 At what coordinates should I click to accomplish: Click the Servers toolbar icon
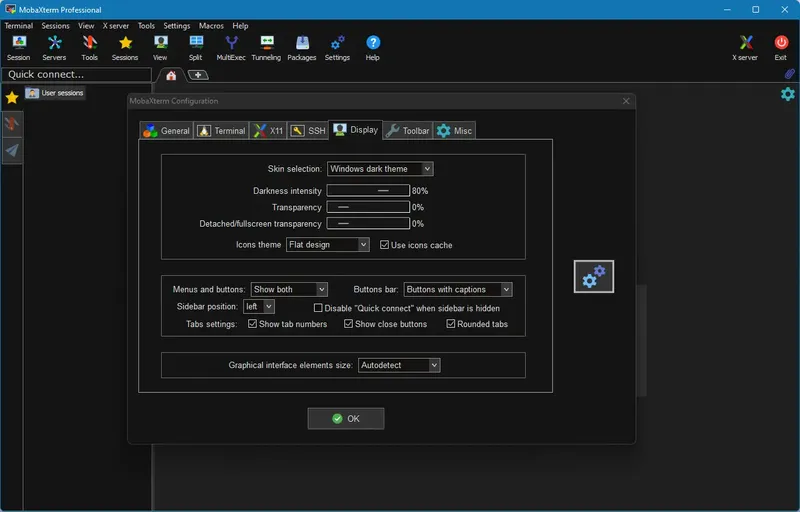click(54, 48)
